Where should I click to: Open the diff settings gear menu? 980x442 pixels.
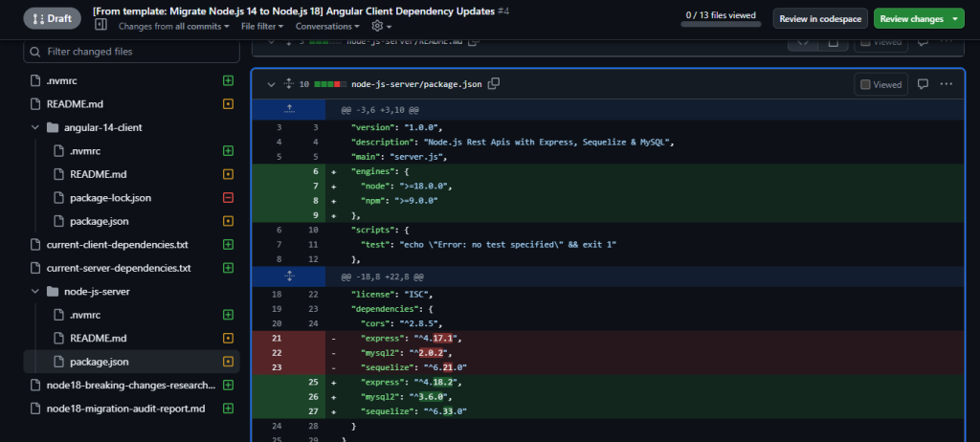[x=377, y=26]
